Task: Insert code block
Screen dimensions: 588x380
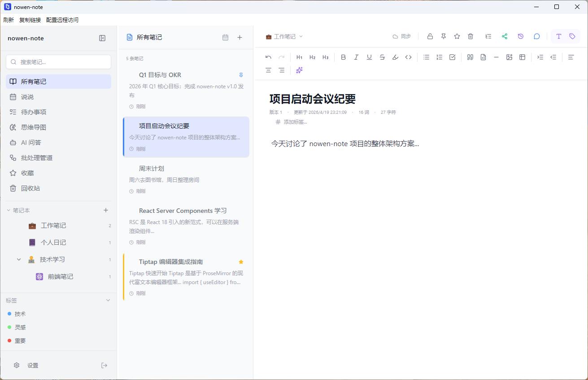Action: pyautogui.click(x=483, y=57)
